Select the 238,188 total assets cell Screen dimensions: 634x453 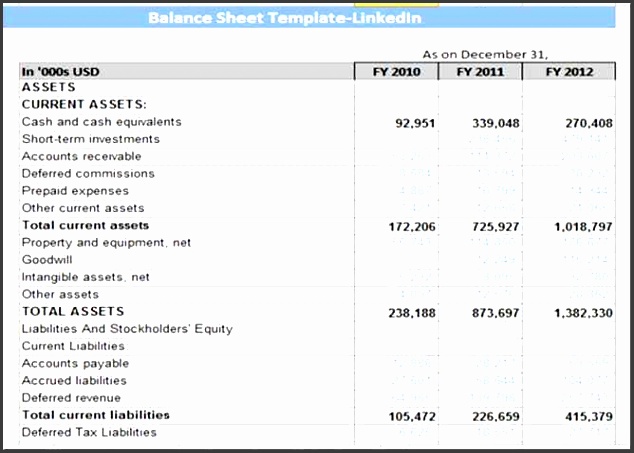[412, 313]
